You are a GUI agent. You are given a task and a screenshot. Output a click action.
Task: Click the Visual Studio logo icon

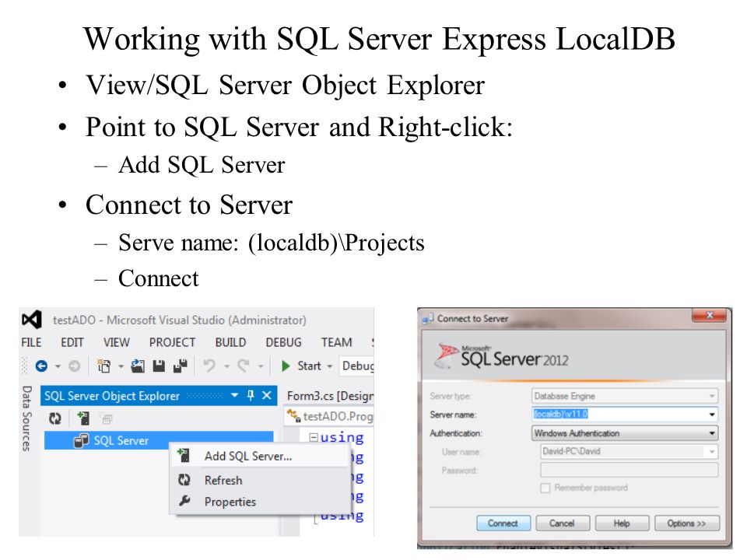(x=32, y=320)
